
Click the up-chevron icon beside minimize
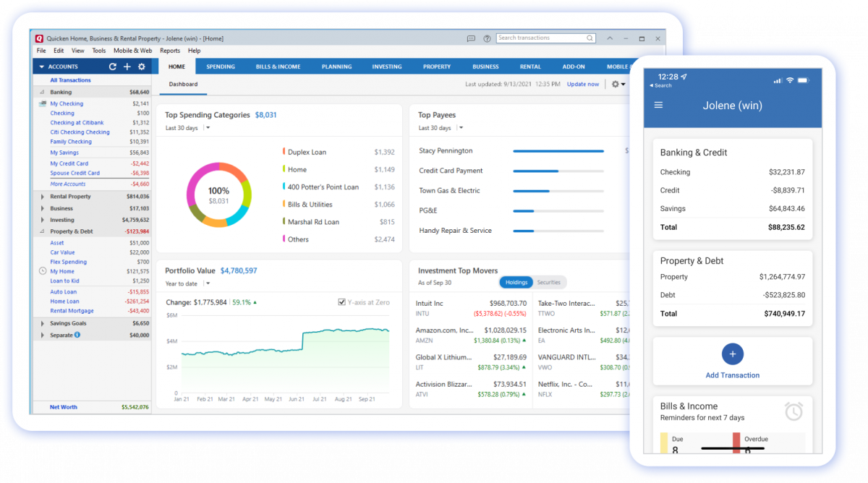610,38
